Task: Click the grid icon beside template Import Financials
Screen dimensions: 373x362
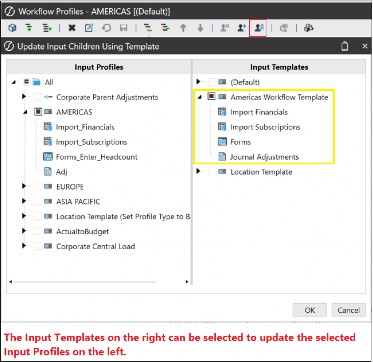Action: [222, 112]
